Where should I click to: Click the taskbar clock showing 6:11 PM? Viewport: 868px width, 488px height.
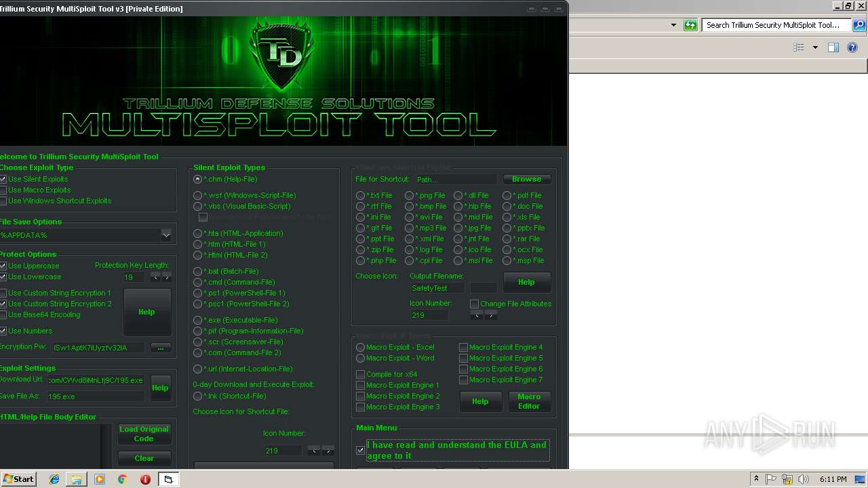833,479
